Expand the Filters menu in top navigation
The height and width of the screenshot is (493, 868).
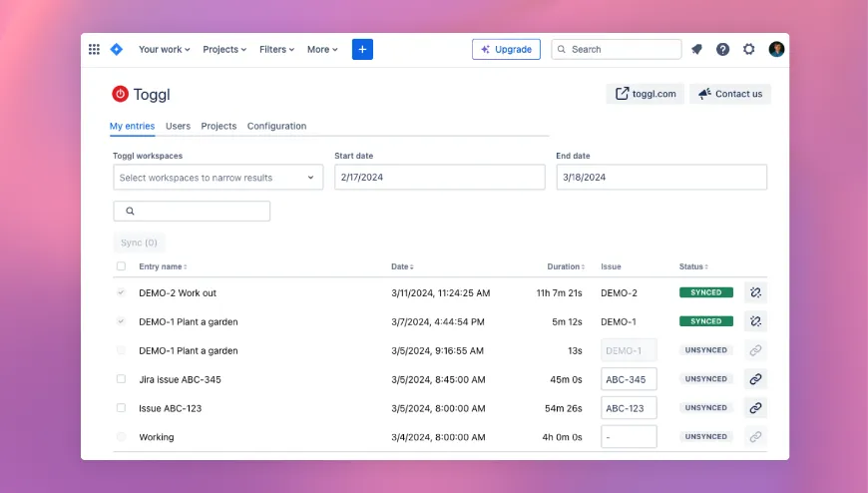[276, 49]
